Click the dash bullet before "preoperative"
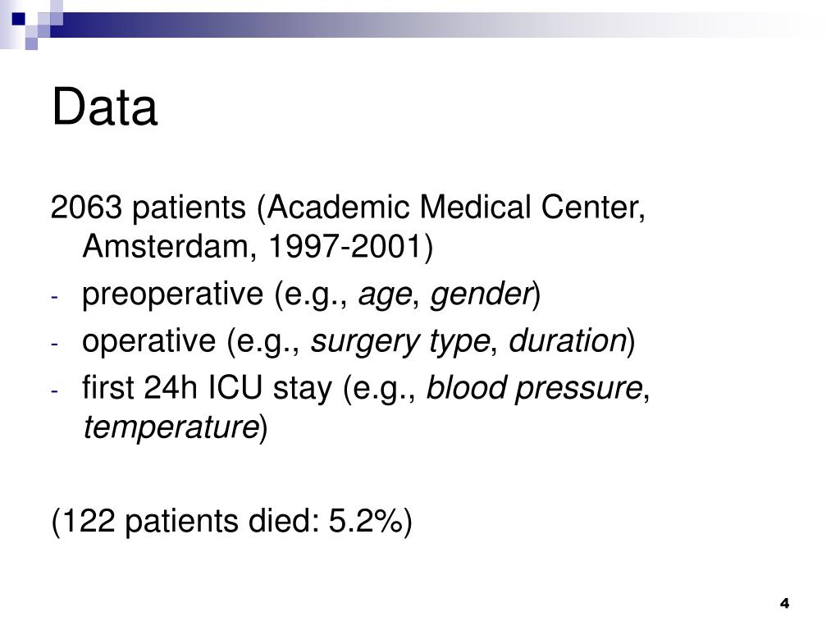The height and width of the screenshot is (630, 840). coord(54,296)
